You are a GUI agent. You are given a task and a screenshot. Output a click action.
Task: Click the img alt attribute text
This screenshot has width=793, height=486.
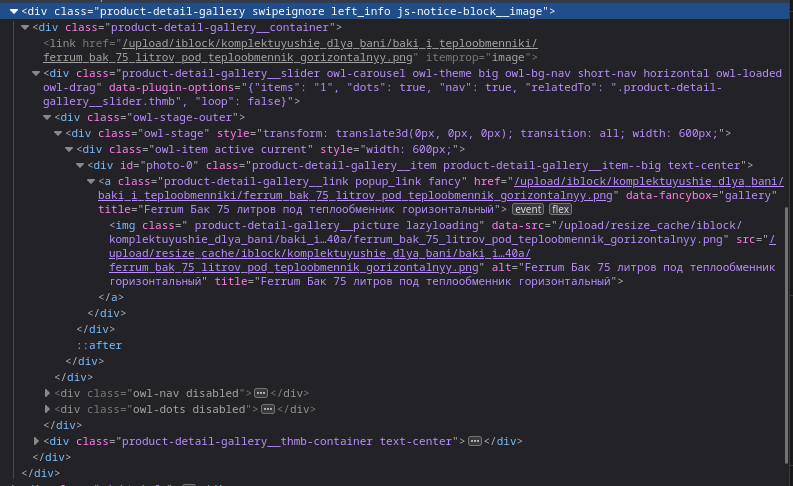tap(442, 274)
